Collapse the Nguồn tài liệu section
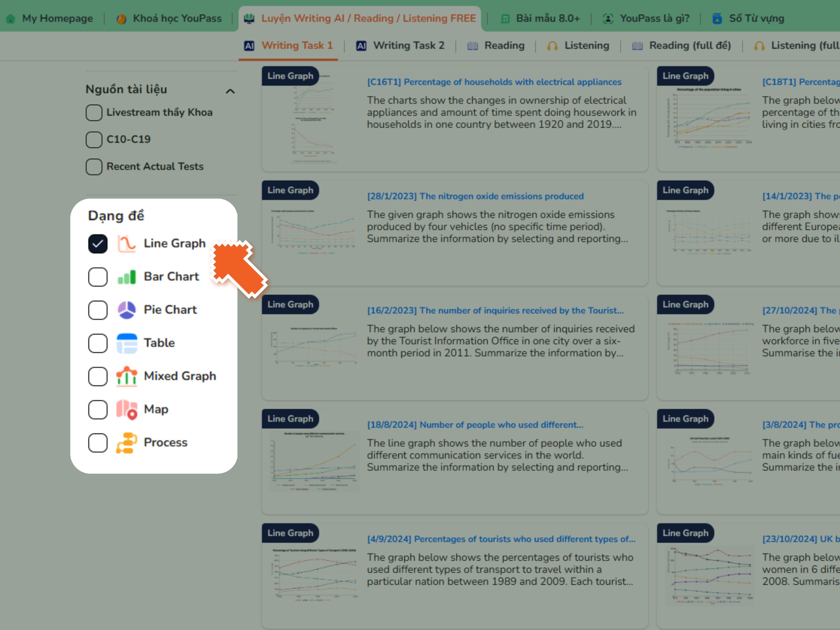Viewport: 840px width, 630px height. point(230,91)
